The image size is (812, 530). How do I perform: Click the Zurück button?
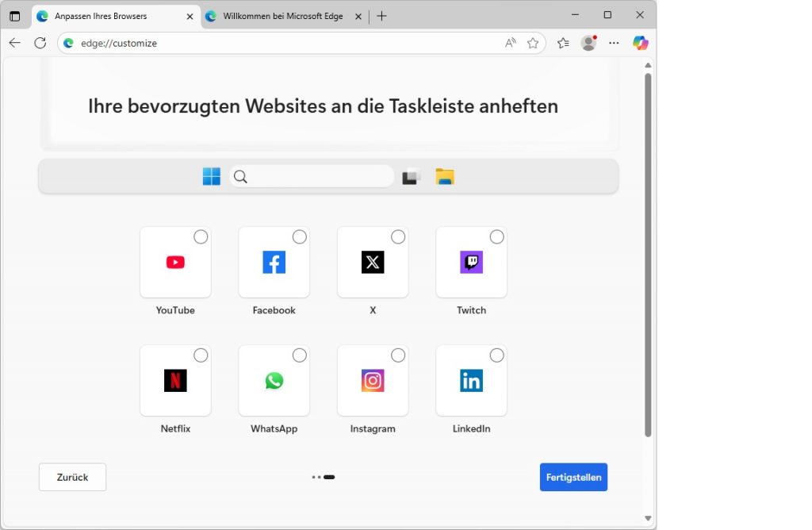click(72, 477)
